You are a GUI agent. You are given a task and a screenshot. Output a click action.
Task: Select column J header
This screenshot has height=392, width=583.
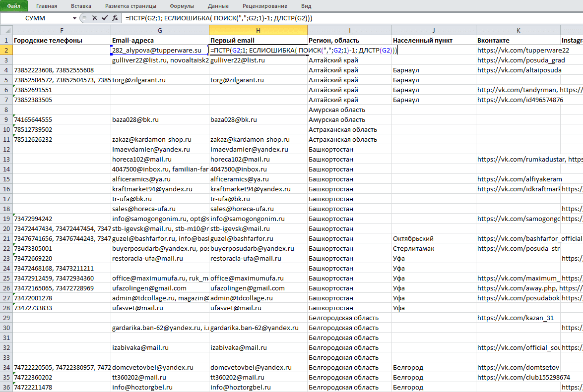434,30
